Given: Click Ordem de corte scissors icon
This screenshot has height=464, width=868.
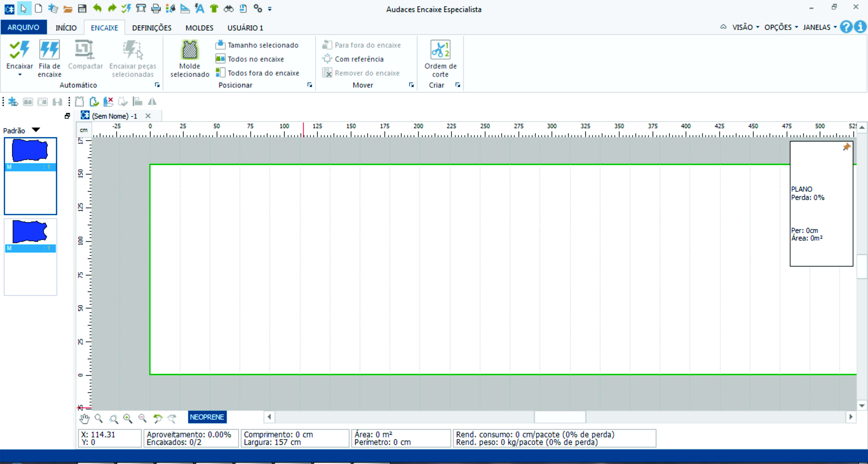Looking at the screenshot, I should click(x=440, y=58).
